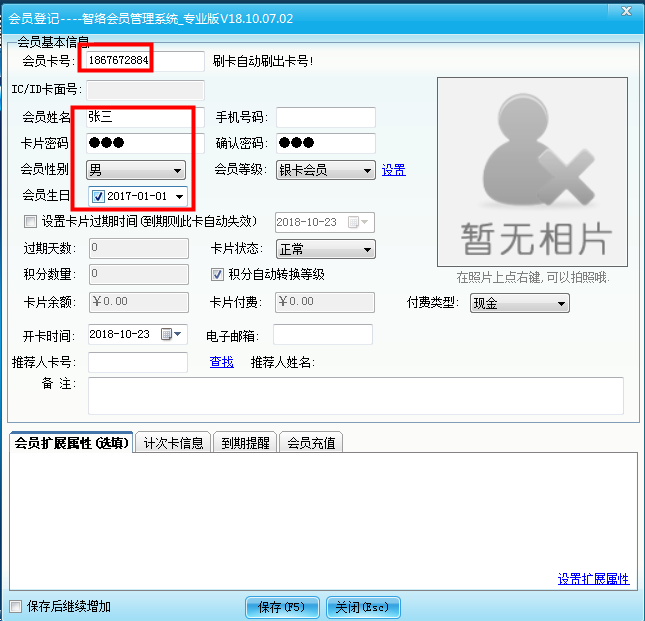Expand the member gender dropdown

(x=178, y=170)
